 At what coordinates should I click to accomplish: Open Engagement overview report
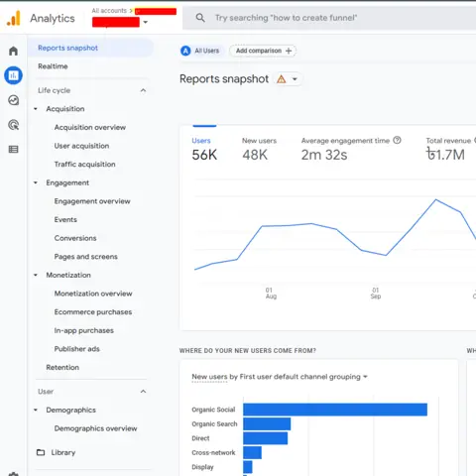(x=92, y=201)
